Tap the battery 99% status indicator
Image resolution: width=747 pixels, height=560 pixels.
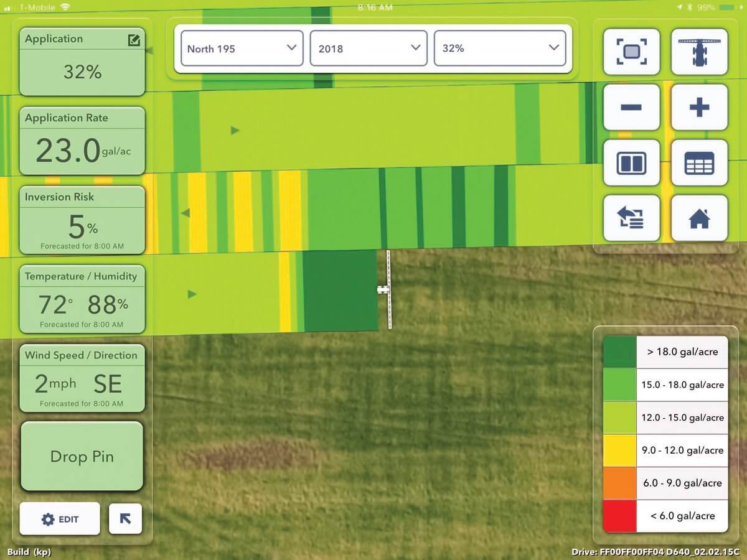[716, 7]
